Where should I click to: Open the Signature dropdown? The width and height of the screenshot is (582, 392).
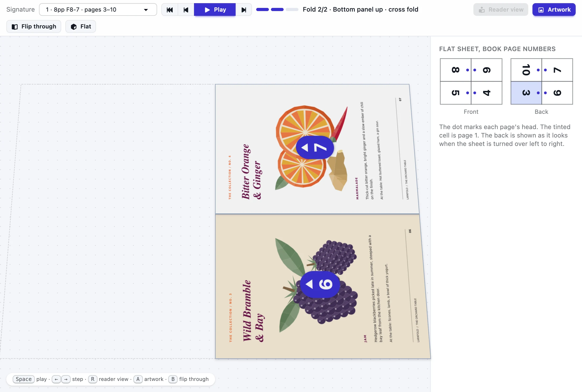pos(98,10)
